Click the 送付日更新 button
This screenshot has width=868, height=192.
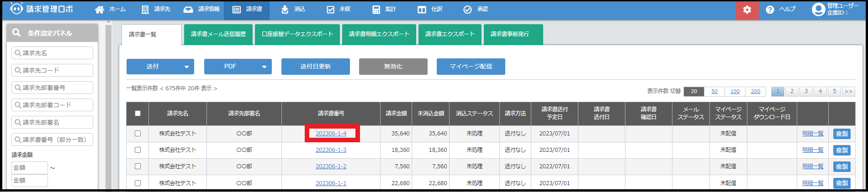[316, 67]
